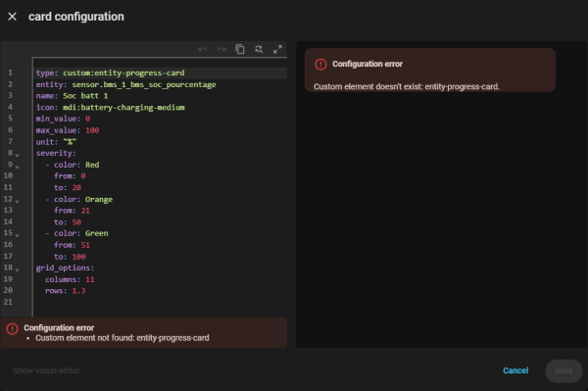
Task: Click the error icon beside the right panel Configuration error
Action: point(320,64)
